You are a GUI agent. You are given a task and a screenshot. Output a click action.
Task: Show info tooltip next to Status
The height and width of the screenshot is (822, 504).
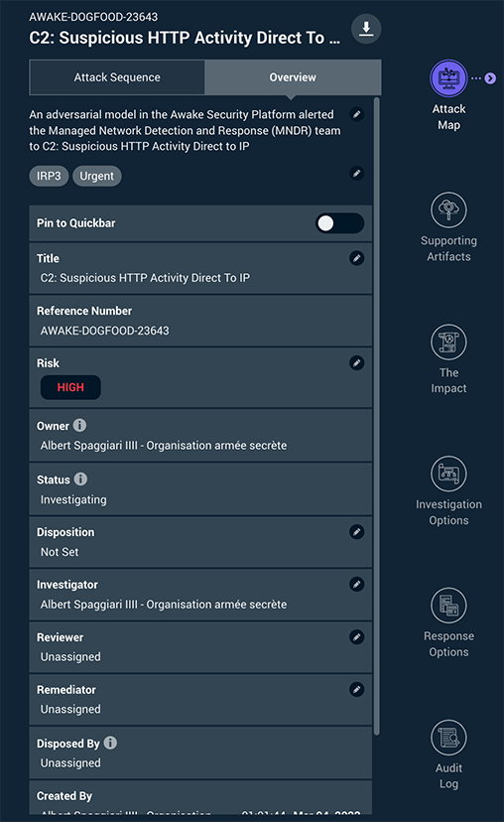[x=80, y=479]
